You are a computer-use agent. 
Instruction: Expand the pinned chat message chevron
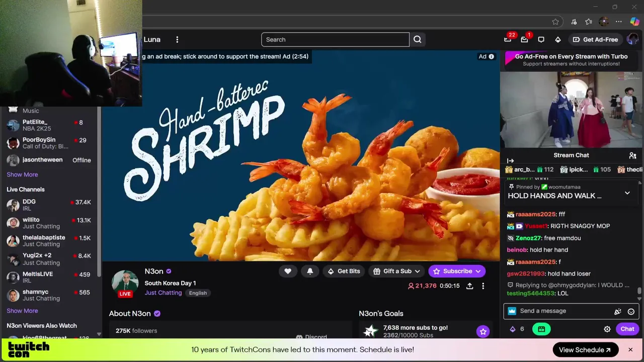click(x=627, y=193)
